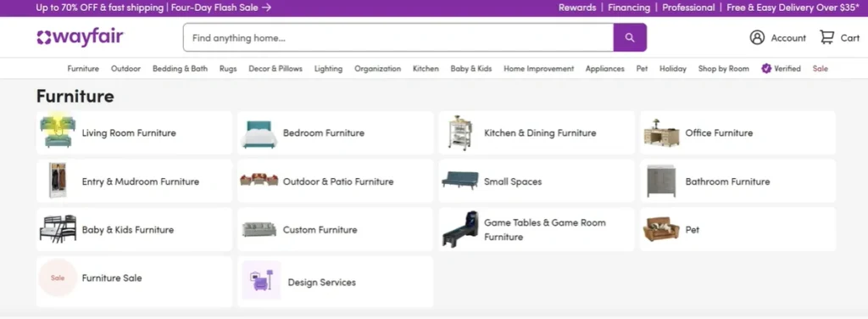Open the Decor & Pillows menu
Screen dimensions: 868x319
click(x=275, y=69)
